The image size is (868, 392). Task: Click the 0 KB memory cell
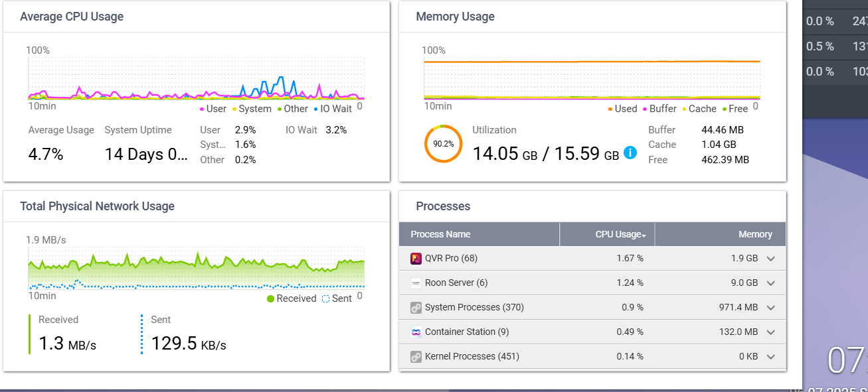point(748,356)
